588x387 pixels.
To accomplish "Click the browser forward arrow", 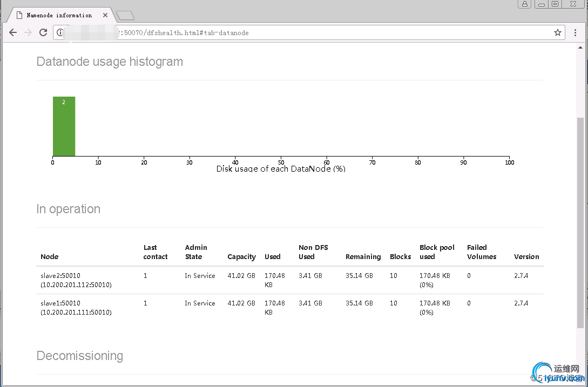I will click(x=28, y=32).
